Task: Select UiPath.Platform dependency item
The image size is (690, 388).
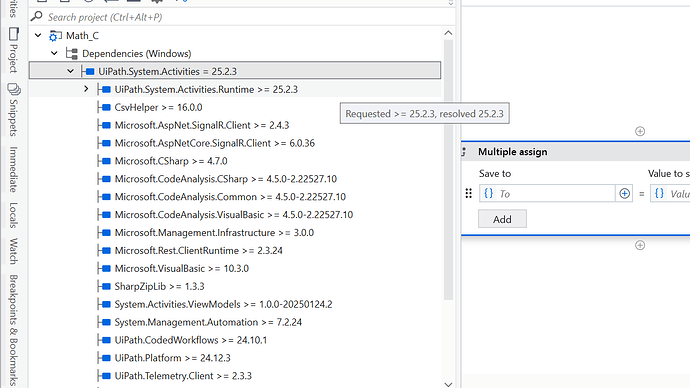Action: pos(172,358)
